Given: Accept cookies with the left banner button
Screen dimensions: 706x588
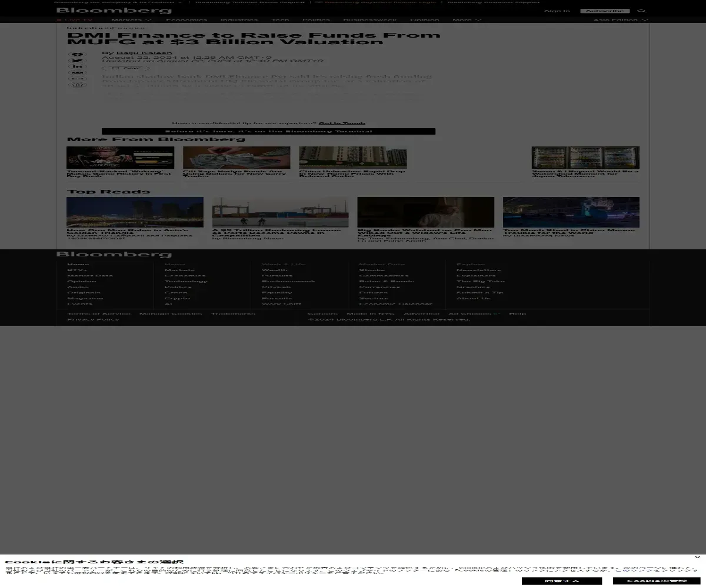Looking at the screenshot, I should click(x=562, y=581).
